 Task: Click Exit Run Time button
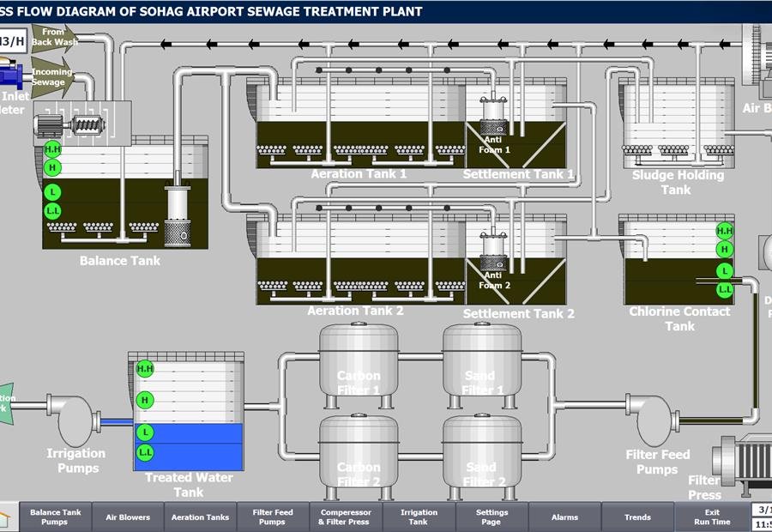click(712, 517)
